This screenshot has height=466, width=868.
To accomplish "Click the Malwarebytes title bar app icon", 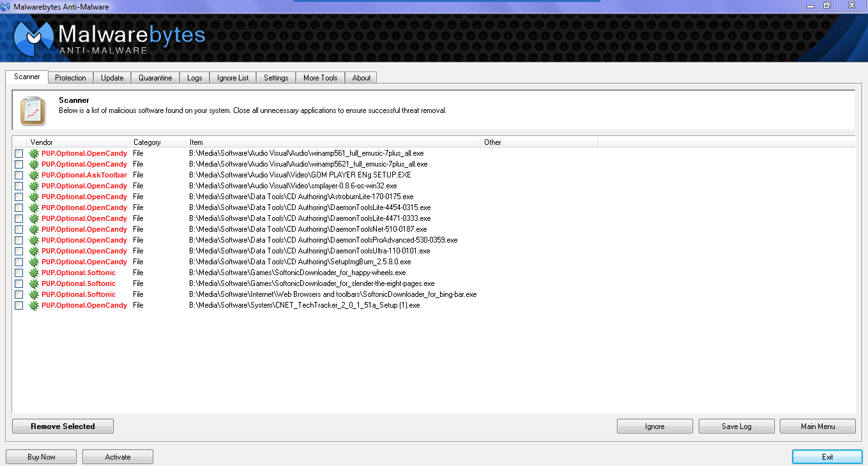I will pyautogui.click(x=6, y=6).
